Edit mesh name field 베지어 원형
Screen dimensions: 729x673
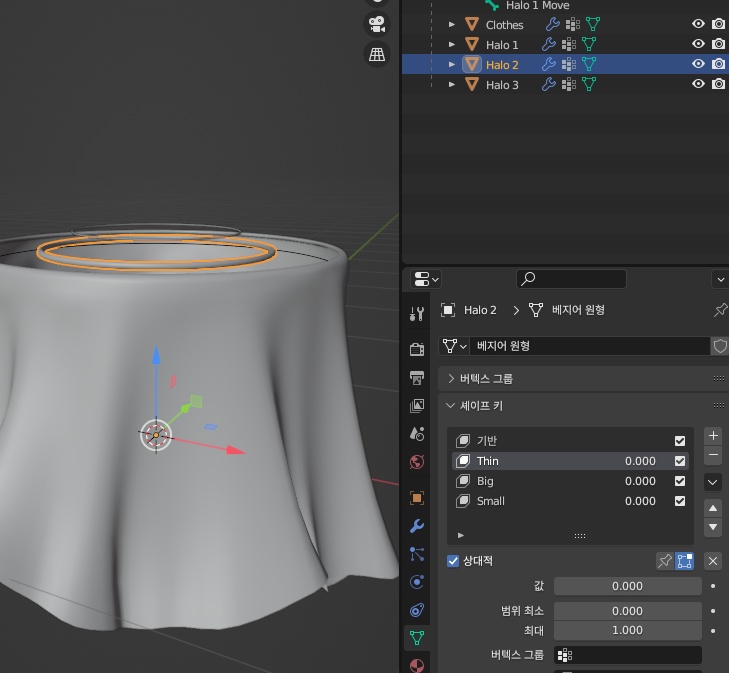point(590,346)
